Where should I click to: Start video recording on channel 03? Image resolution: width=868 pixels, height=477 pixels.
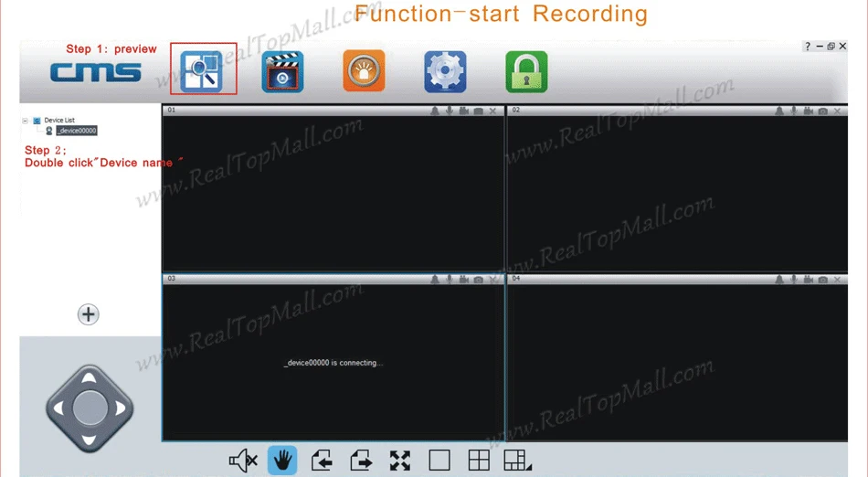point(464,280)
